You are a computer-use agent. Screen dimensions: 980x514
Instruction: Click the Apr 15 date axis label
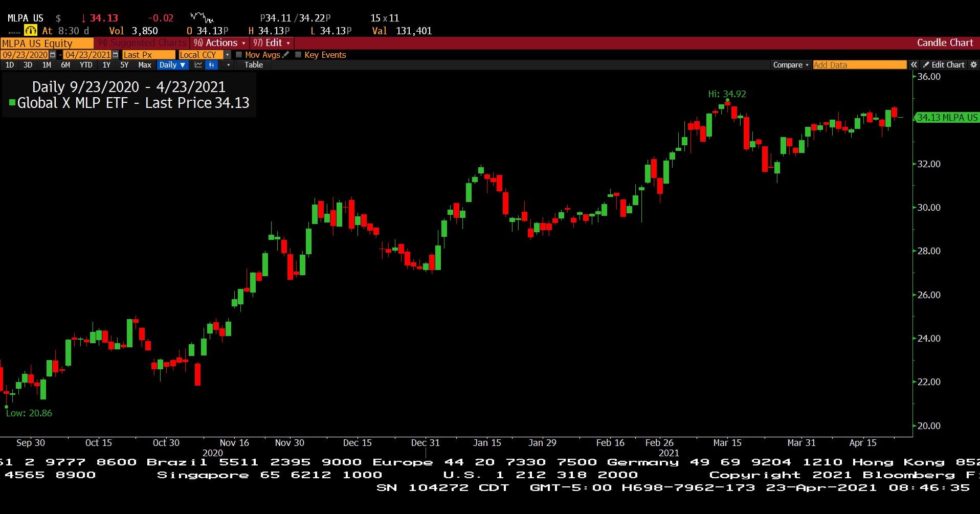(863, 443)
